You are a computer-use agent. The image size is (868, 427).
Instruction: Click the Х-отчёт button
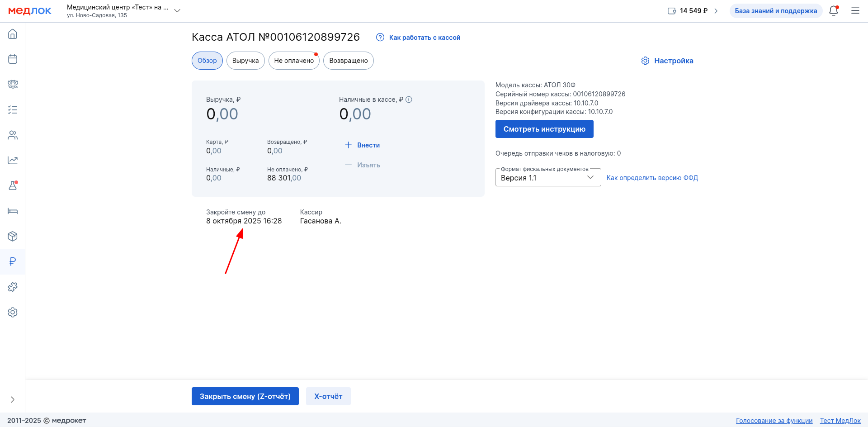328,396
